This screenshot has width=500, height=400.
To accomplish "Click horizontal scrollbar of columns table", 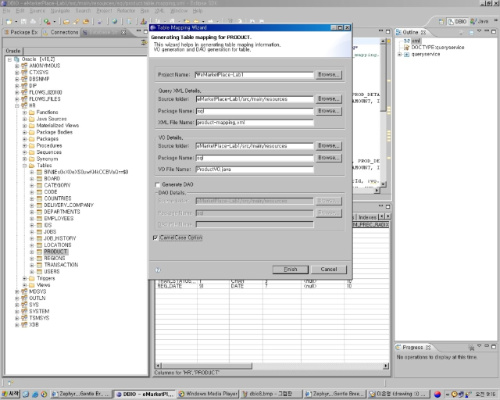I will tap(272, 366).
